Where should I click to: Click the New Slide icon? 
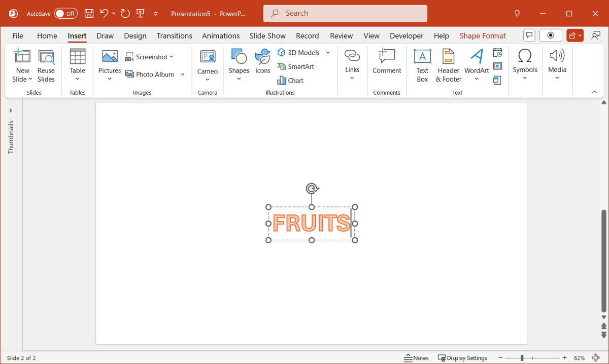[x=22, y=57]
